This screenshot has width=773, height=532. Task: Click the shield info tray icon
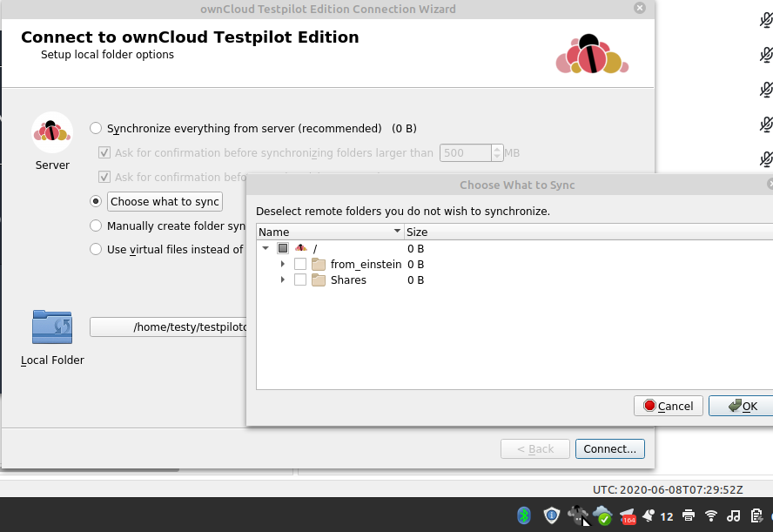pyautogui.click(x=550, y=515)
